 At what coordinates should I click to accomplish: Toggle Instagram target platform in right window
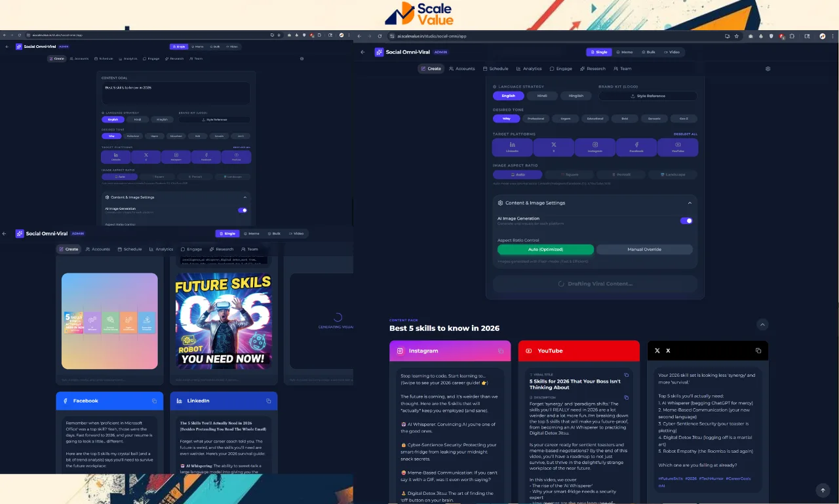click(595, 147)
